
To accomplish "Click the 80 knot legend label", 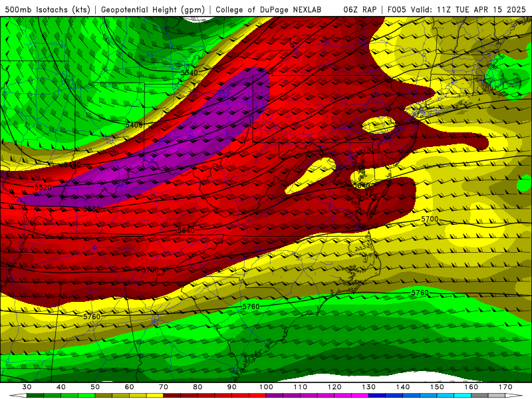I will [198, 387].
